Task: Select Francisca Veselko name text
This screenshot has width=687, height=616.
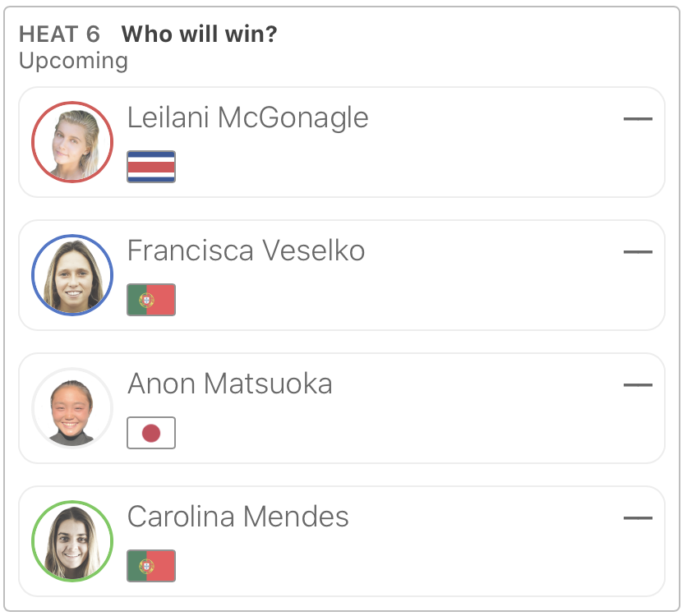Action: click(246, 251)
